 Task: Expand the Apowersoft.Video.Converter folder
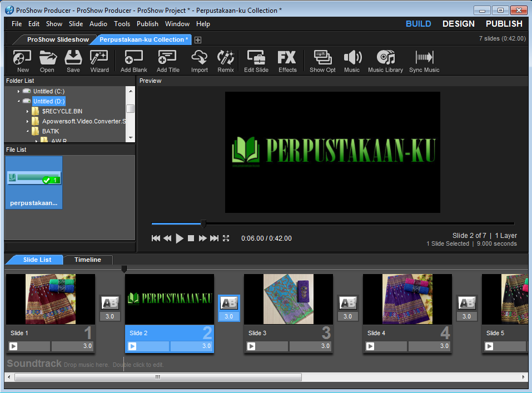click(x=27, y=121)
